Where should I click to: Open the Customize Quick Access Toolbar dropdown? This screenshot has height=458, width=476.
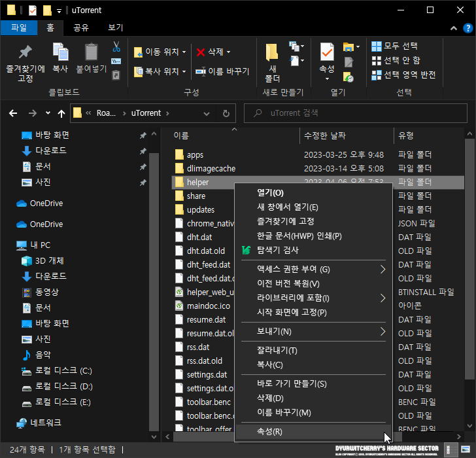pyautogui.click(x=59, y=11)
